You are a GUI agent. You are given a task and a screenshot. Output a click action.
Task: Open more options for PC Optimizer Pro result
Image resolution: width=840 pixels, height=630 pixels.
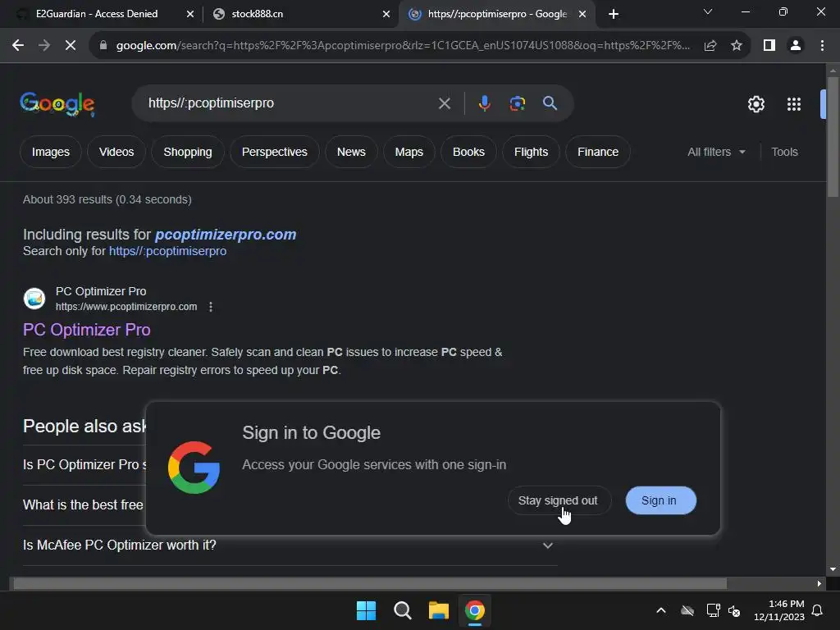(x=211, y=307)
